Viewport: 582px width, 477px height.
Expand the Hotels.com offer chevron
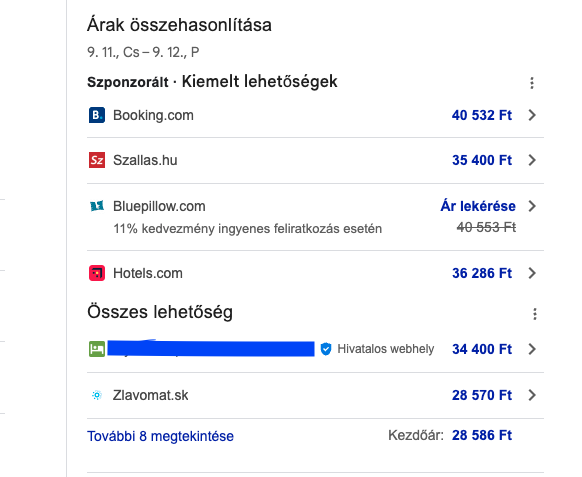tap(532, 273)
